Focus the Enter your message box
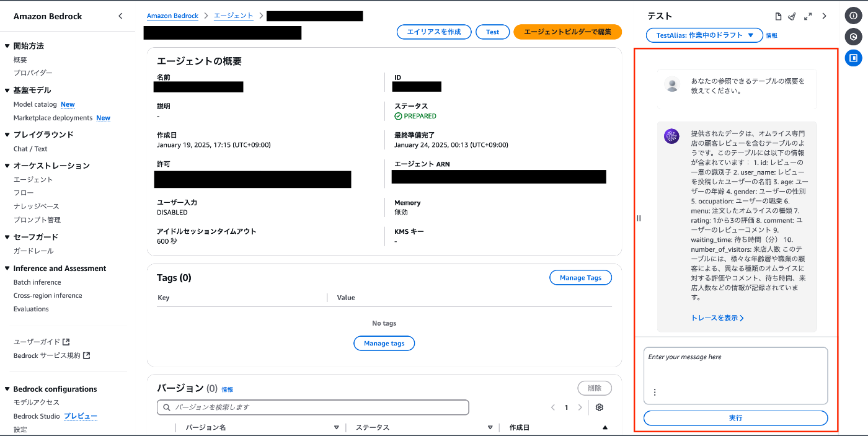Viewport: 868px width, 436px height. pyautogui.click(x=736, y=376)
